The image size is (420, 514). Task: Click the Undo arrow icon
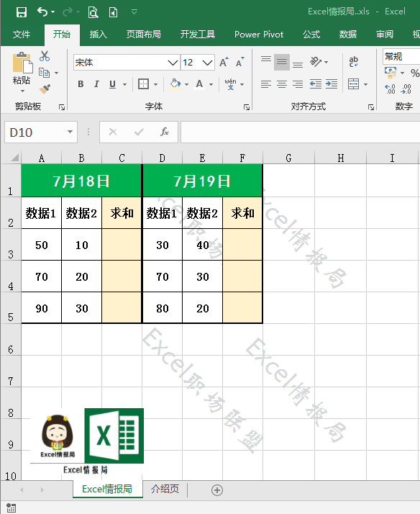click(42, 12)
